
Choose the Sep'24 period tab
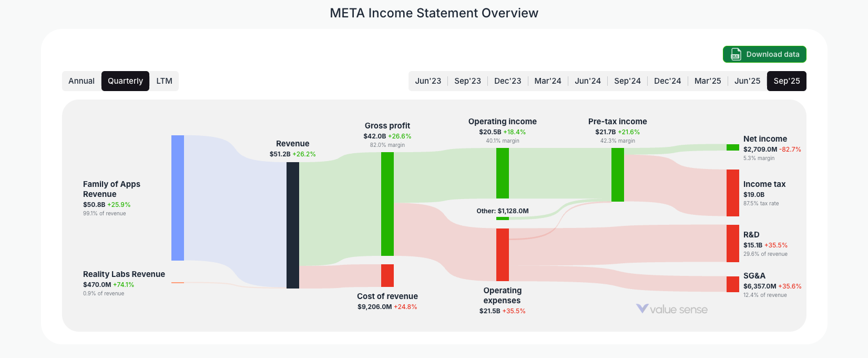tap(627, 81)
